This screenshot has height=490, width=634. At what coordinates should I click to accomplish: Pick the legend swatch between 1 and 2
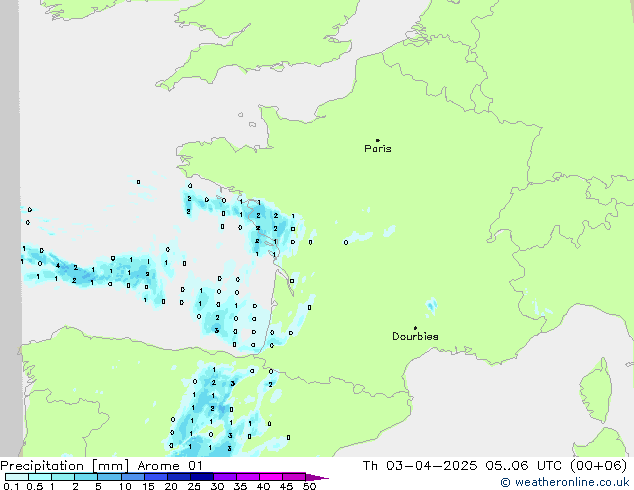(x=63, y=477)
